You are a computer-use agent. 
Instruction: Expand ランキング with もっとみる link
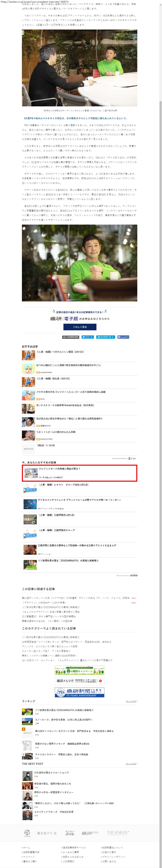point(131,701)
